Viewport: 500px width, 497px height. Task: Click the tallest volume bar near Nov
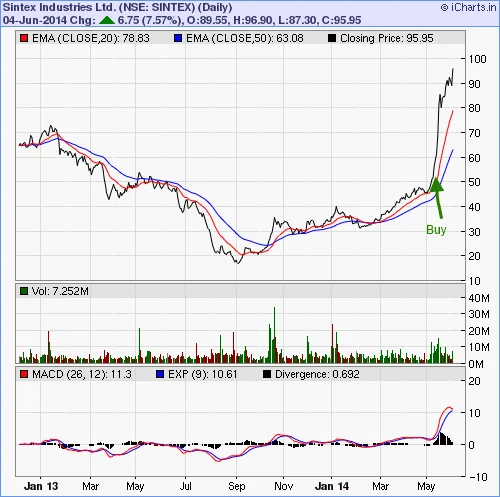(274, 335)
